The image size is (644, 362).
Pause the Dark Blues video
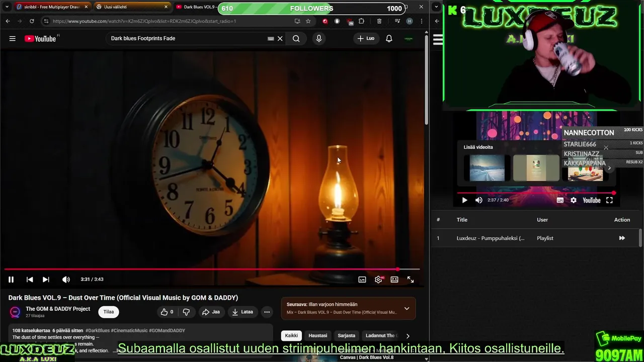point(11,280)
